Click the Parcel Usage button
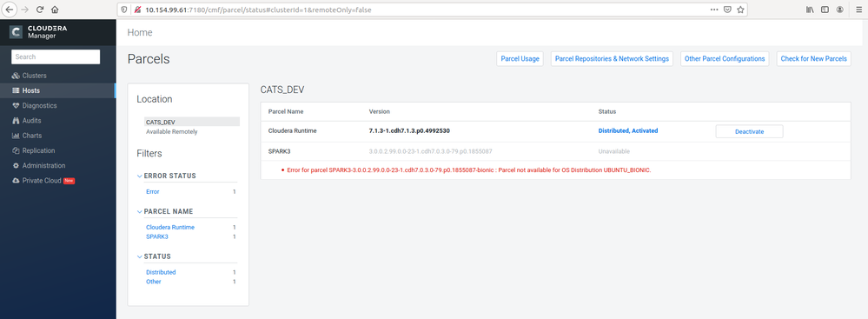 click(520, 59)
